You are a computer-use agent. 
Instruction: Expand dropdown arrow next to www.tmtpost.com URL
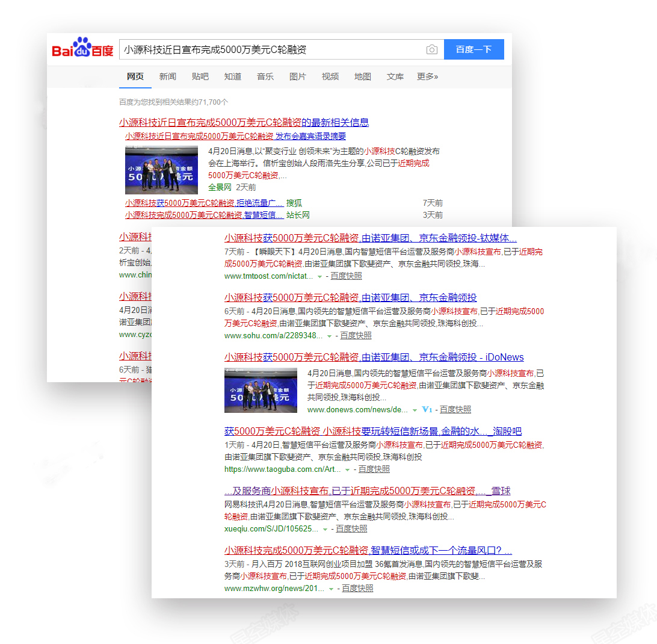(x=319, y=277)
